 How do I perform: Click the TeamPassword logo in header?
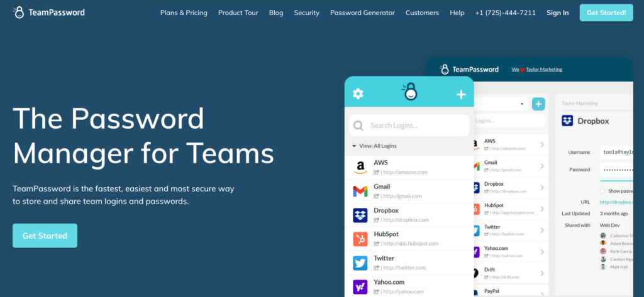coord(49,13)
